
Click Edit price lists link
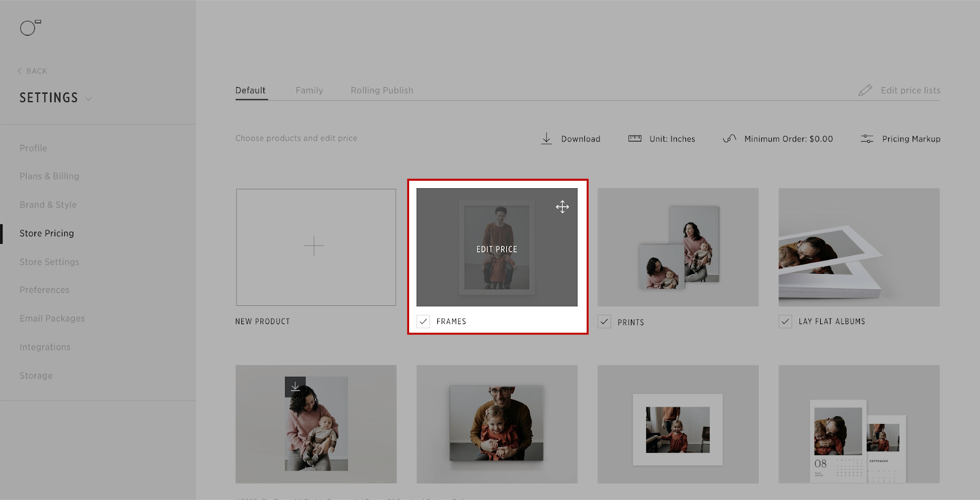click(910, 90)
